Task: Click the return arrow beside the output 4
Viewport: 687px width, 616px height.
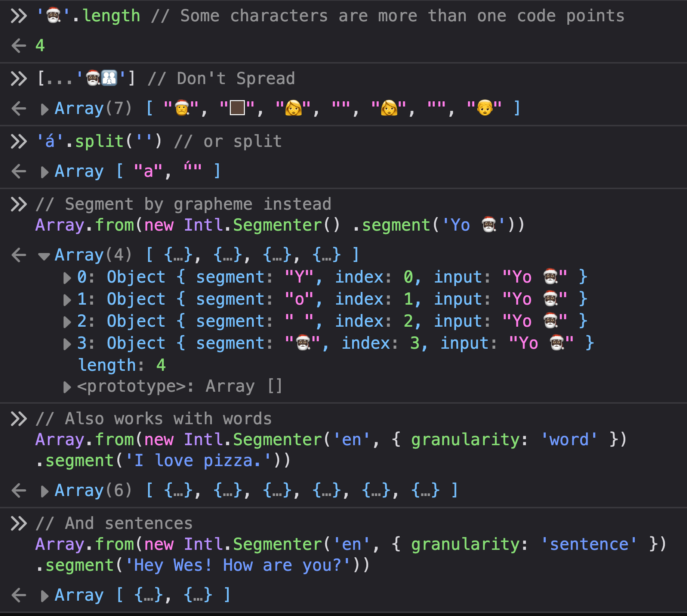Action: coord(19,46)
